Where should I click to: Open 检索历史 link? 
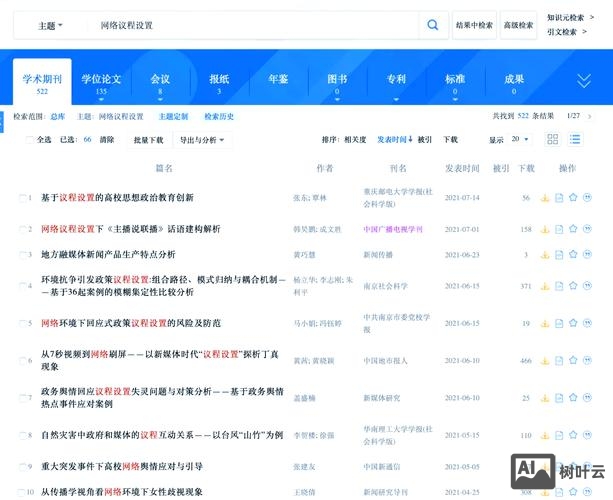(219, 116)
